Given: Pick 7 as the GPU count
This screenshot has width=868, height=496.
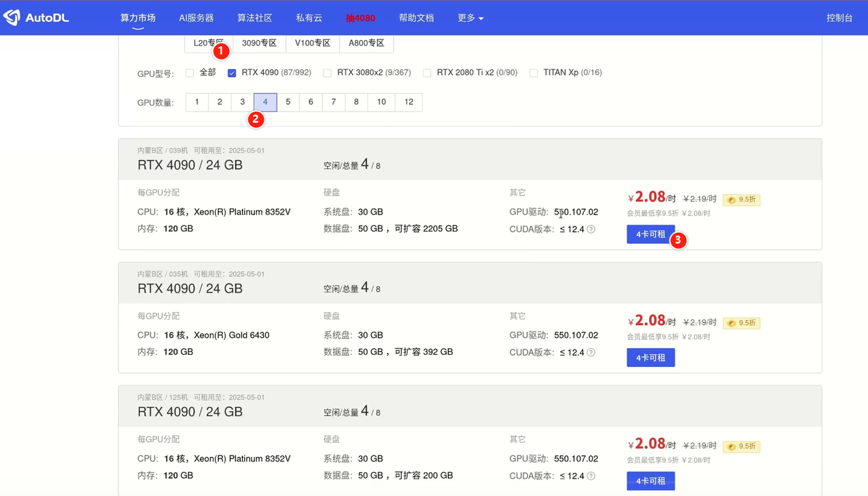Looking at the screenshot, I should 334,102.
